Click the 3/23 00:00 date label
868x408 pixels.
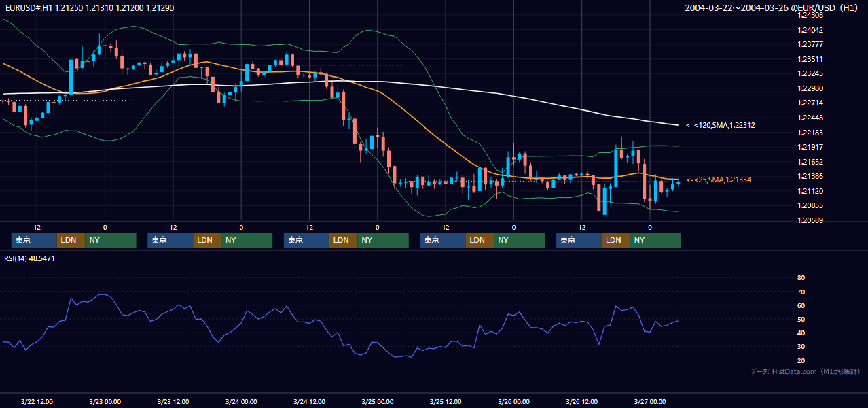pos(105,401)
